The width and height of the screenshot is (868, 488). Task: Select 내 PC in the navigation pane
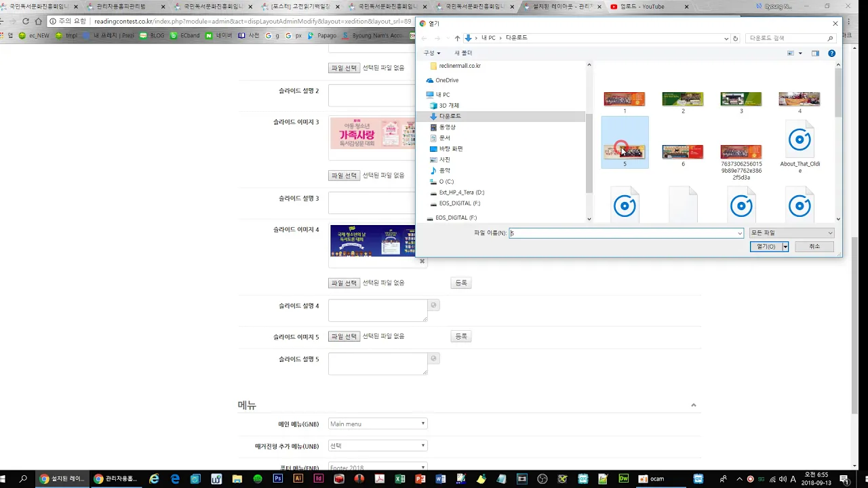coord(438,94)
